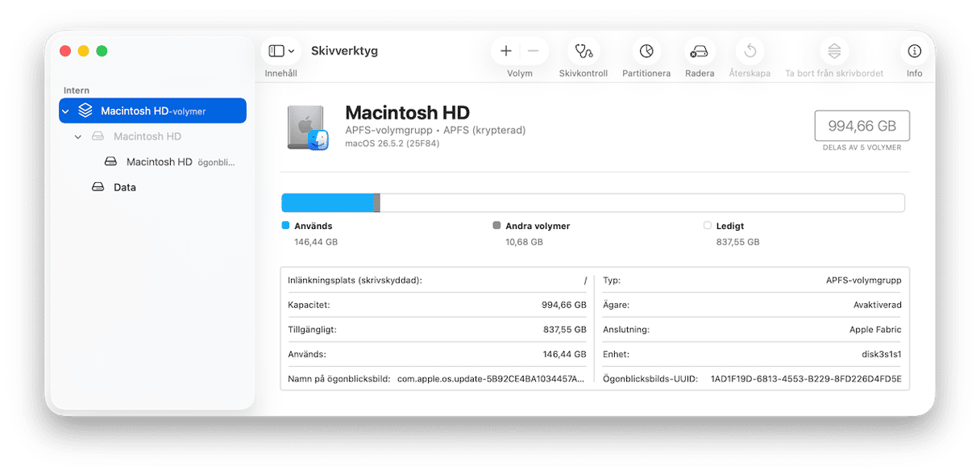980x475 pixels.
Task: Add a volume with the plus button
Action: [506, 51]
